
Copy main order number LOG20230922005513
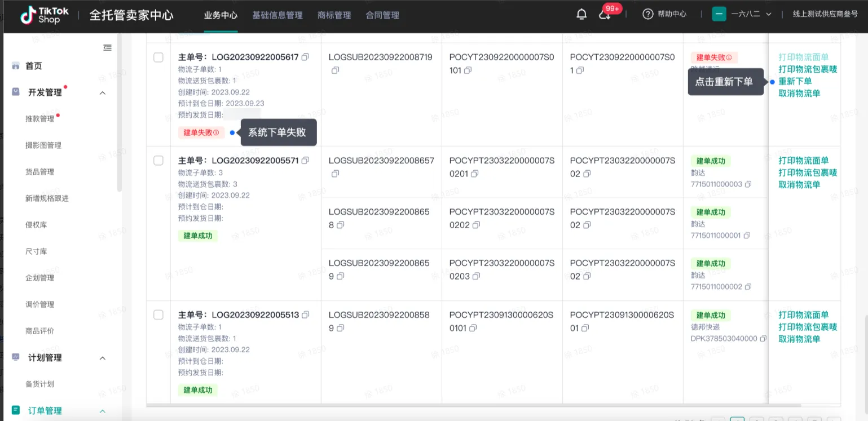tap(306, 315)
